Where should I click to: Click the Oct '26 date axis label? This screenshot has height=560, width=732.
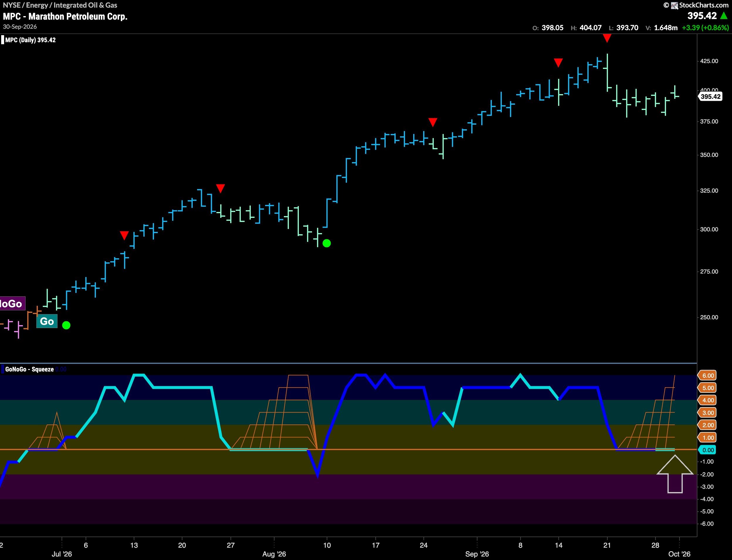[x=679, y=554]
